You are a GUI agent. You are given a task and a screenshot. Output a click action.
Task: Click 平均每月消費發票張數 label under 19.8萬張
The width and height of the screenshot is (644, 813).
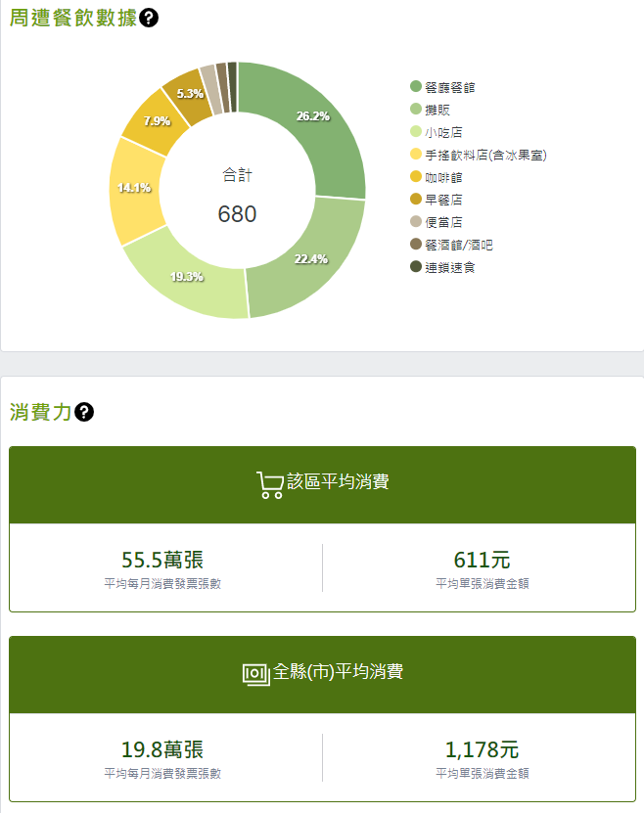click(x=162, y=774)
